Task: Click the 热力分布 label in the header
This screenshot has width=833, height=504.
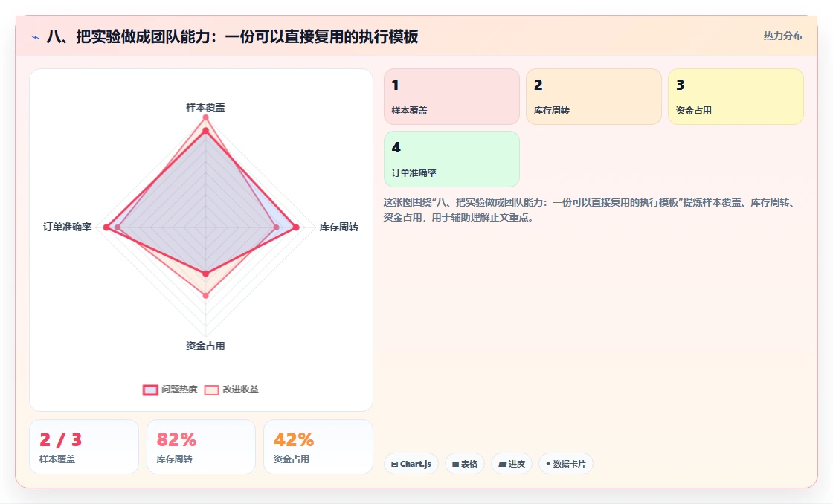Action: [x=782, y=36]
